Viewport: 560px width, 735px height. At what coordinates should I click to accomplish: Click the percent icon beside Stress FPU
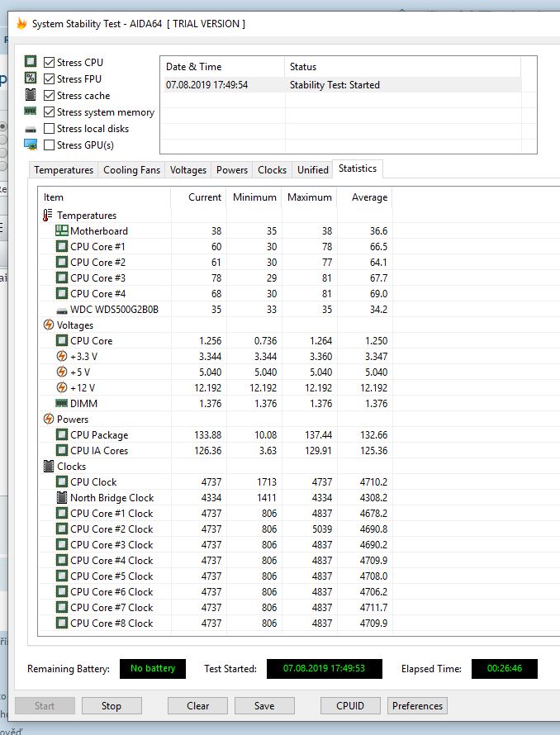(x=31, y=78)
